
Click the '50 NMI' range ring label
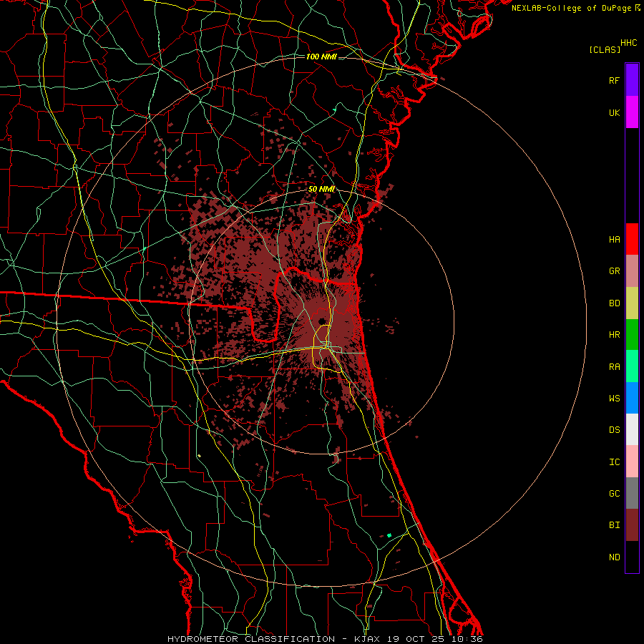[x=321, y=189]
